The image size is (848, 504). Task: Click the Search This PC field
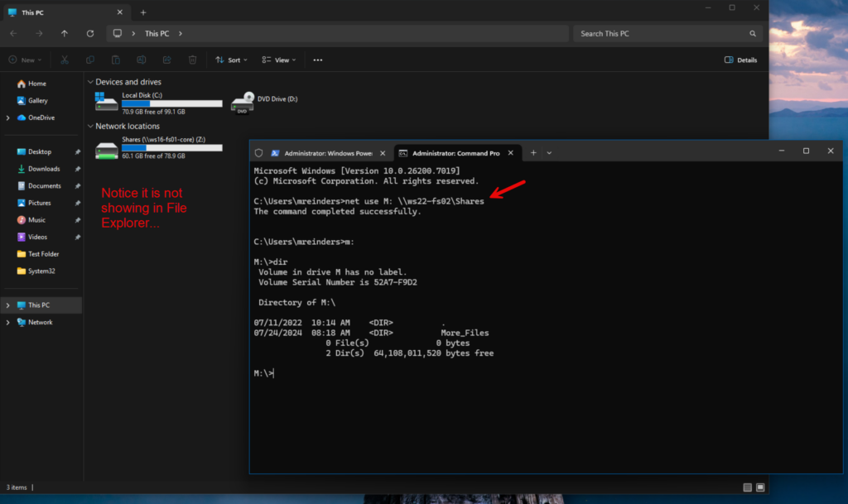pyautogui.click(x=662, y=34)
